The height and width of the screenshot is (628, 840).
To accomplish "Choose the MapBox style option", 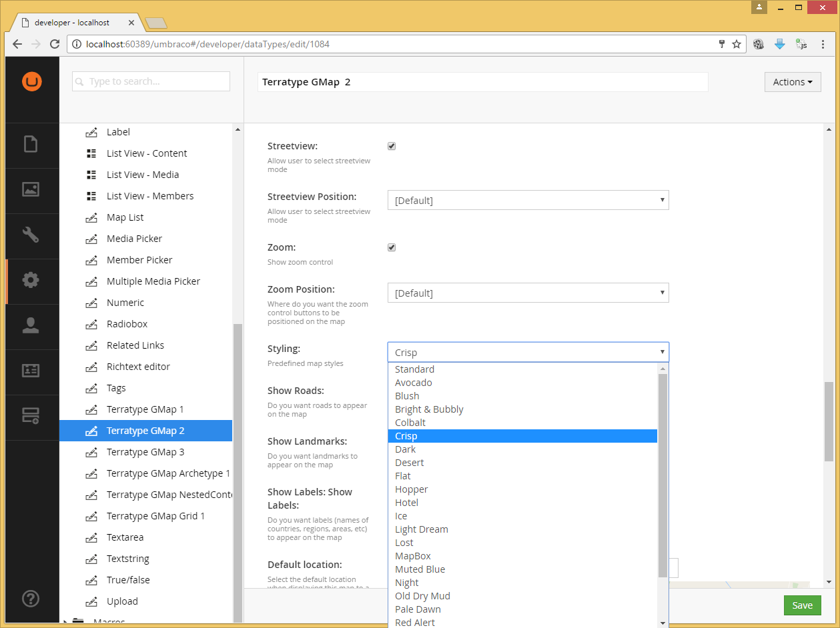I will click(x=522, y=556).
